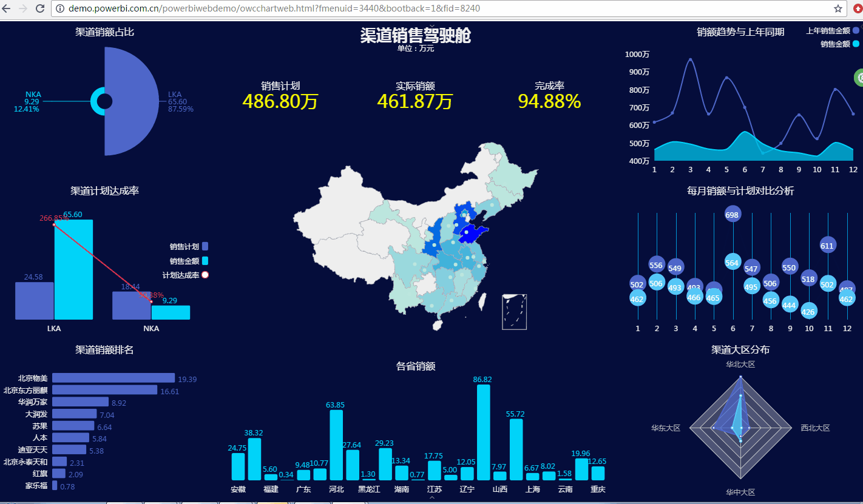Click the March peak point on trend line

tap(691, 59)
